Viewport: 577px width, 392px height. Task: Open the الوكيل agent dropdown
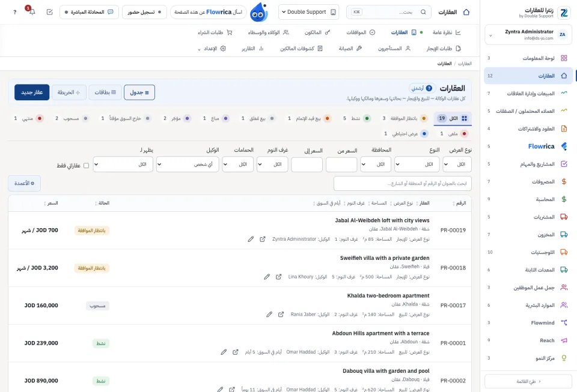pyautogui.click(x=188, y=164)
